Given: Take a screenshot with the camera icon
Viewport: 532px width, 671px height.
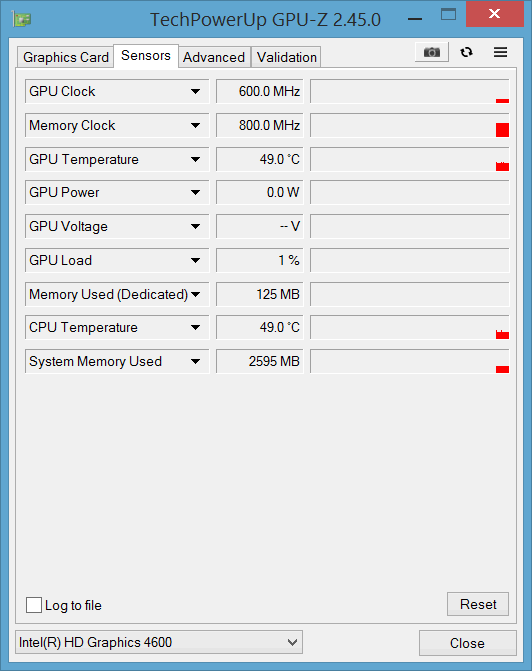Looking at the screenshot, I should click(x=431, y=52).
